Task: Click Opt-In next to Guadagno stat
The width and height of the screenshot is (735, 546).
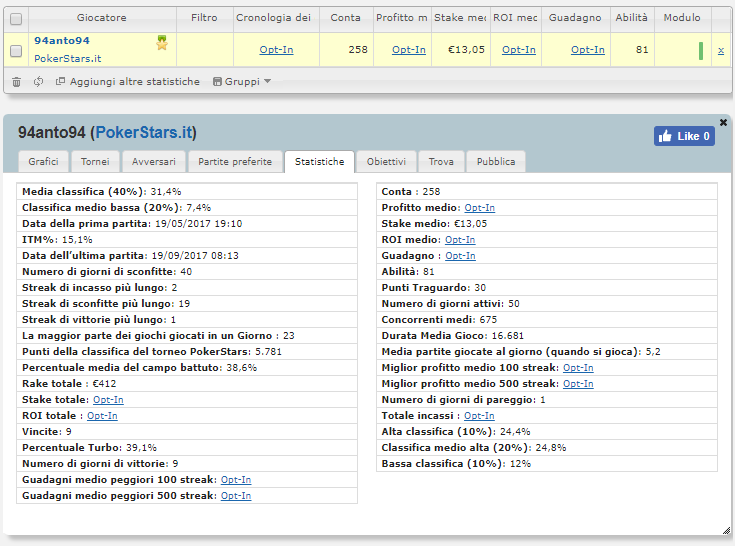Action: pos(460,256)
